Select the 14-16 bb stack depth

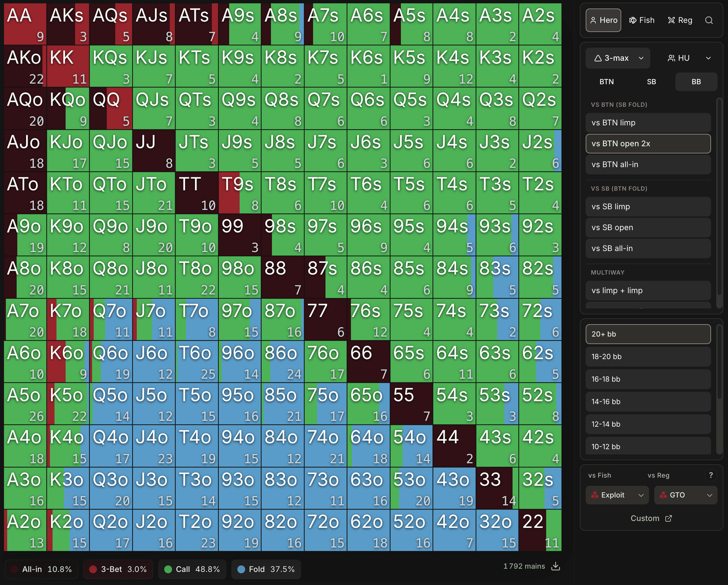pyautogui.click(x=648, y=402)
